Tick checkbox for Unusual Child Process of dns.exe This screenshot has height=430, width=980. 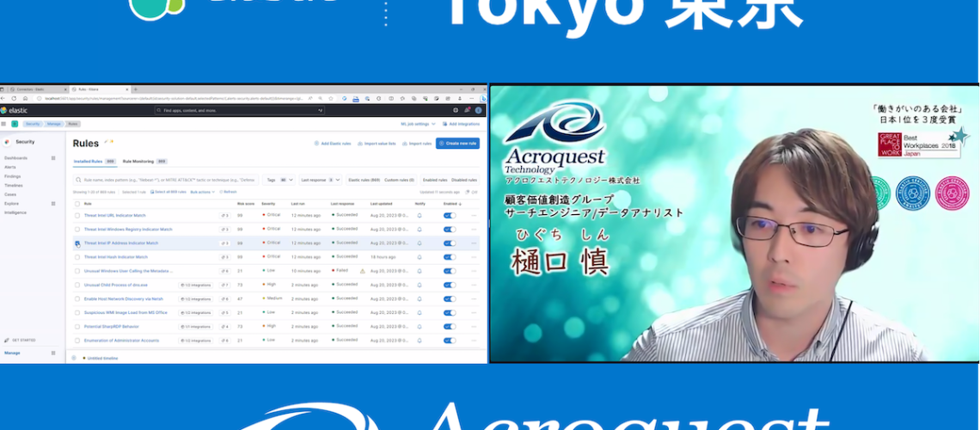pos(77,285)
